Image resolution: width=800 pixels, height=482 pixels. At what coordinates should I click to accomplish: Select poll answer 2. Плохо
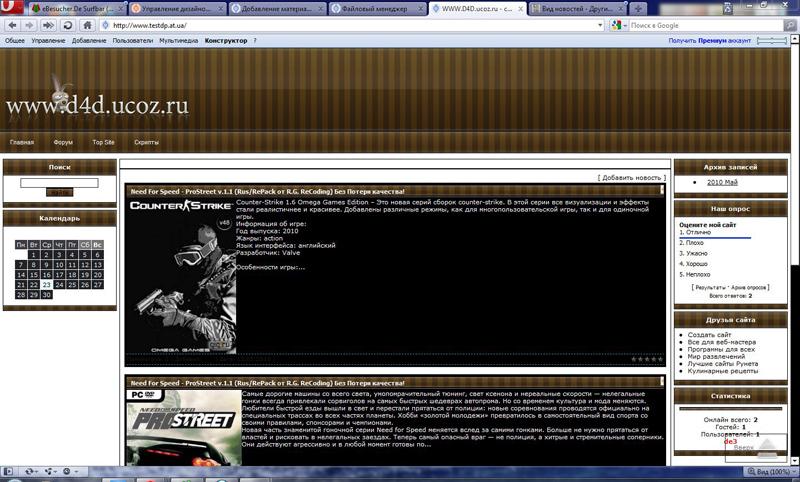click(691, 243)
